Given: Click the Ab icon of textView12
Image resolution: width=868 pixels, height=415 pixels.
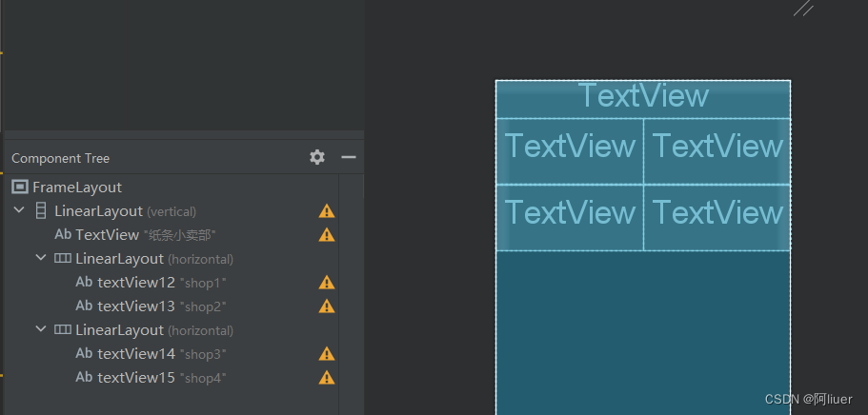Looking at the screenshot, I should (84, 282).
